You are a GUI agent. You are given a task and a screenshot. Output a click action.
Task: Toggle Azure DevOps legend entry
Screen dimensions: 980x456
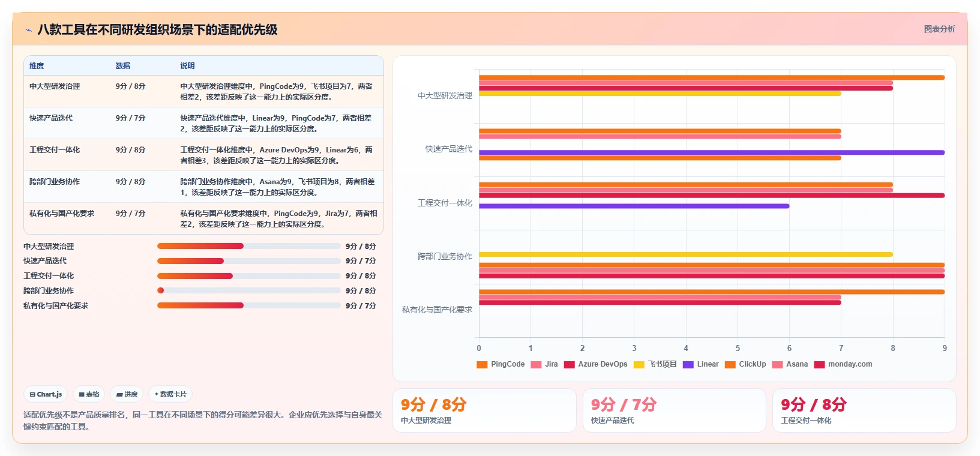[x=595, y=364]
